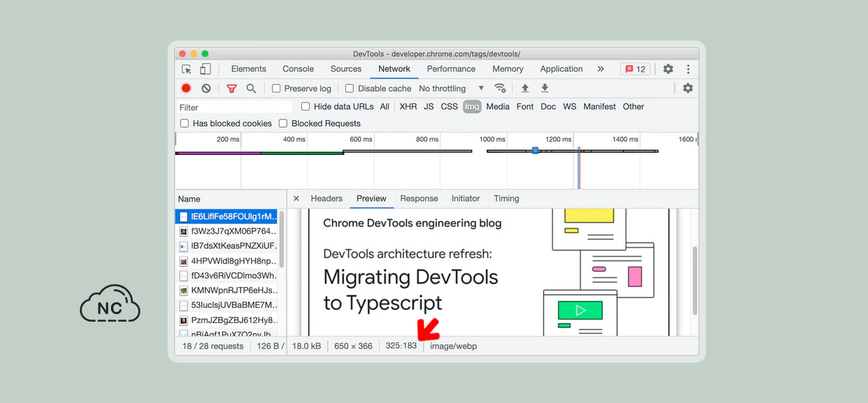
Task: Filter requests by All types
Action: pos(385,106)
